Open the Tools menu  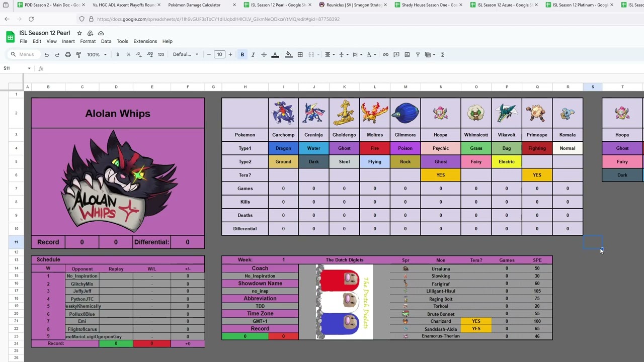click(x=122, y=41)
